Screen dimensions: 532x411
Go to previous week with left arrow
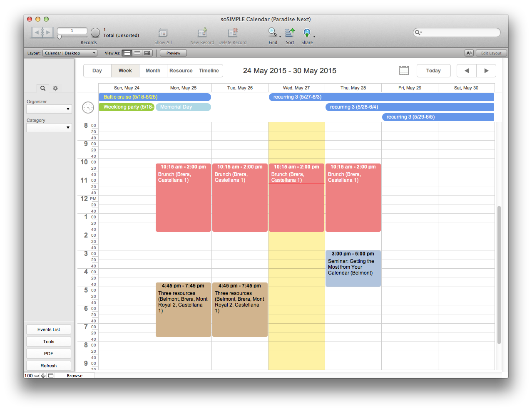tap(467, 71)
